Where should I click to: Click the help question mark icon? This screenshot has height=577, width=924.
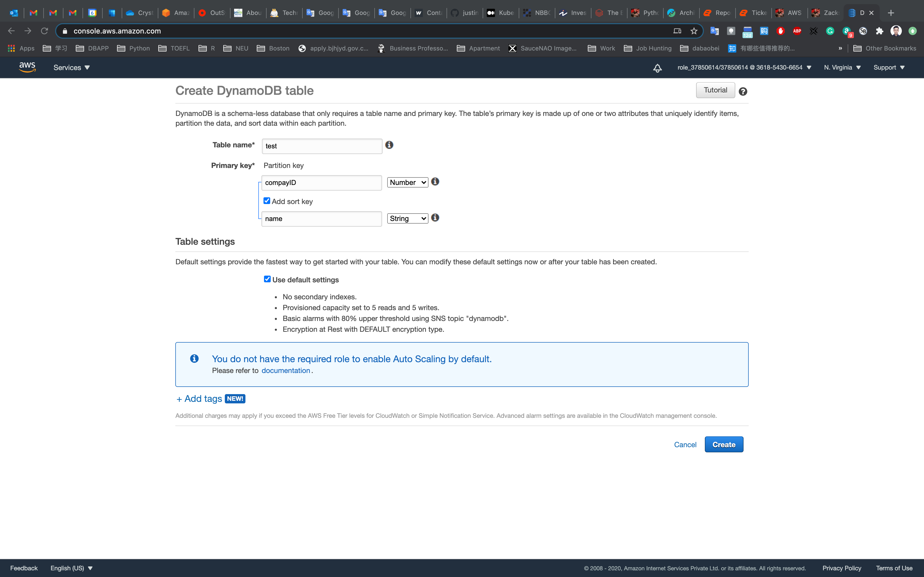tap(743, 92)
